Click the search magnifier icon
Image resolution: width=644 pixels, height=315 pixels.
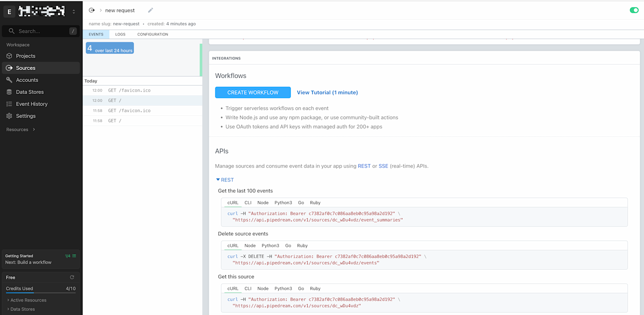(x=12, y=31)
